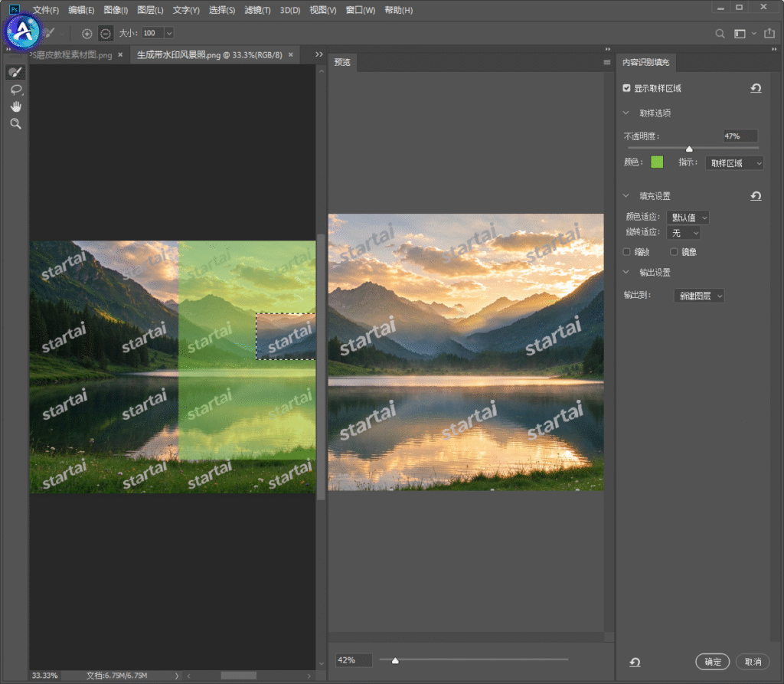Switch brush to subtract (minus) mode

106,34
